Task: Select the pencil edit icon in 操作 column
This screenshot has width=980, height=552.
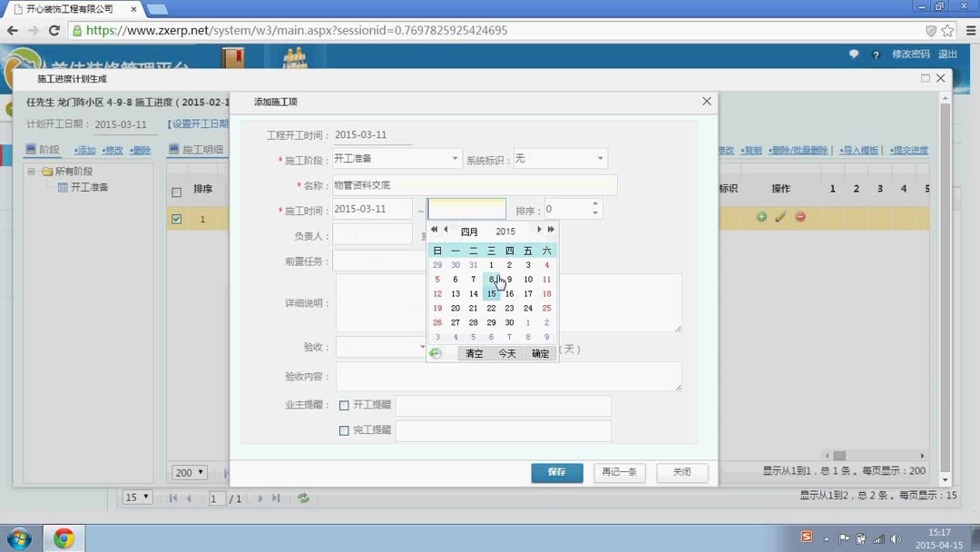Action: [x=780, y=217]
